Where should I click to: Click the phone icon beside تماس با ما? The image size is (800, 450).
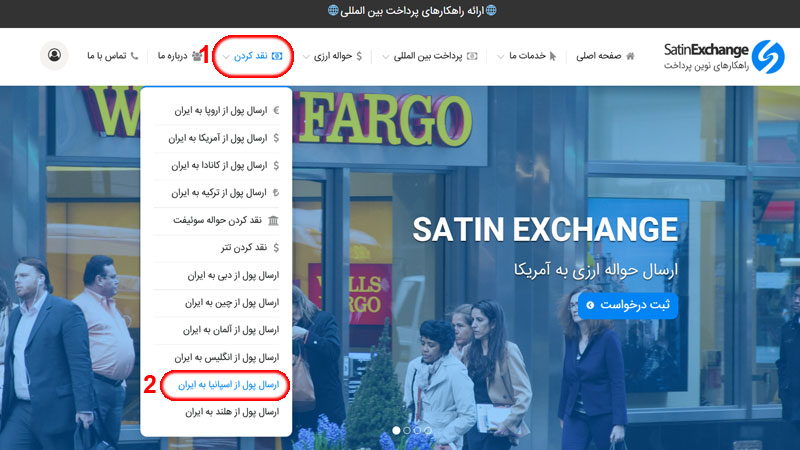tap(134, 56)
